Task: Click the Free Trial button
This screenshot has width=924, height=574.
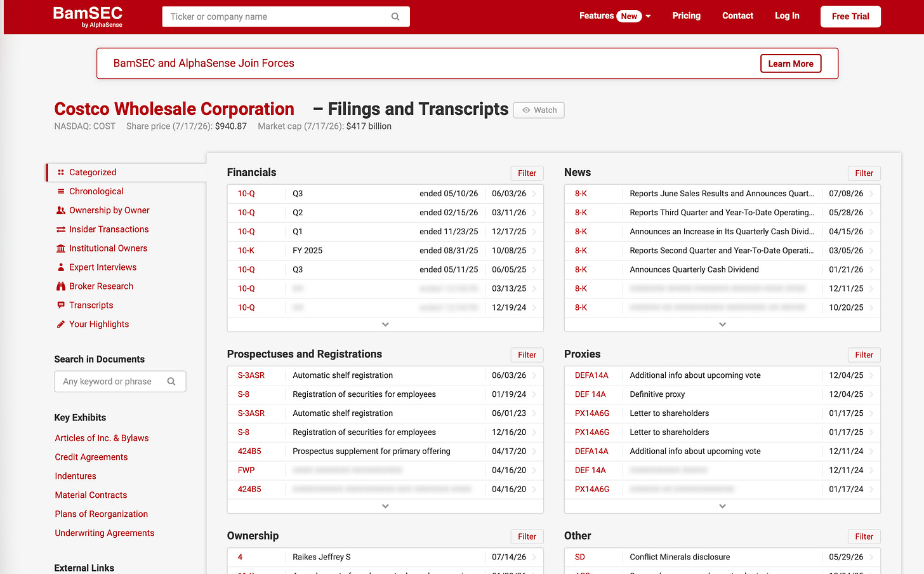Action: pos(850,17)
